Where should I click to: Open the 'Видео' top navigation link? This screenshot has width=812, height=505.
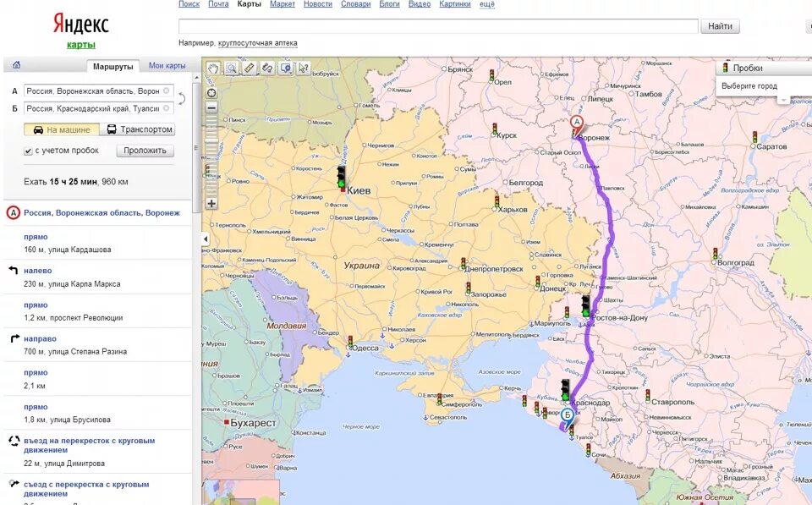click(420, 4)
